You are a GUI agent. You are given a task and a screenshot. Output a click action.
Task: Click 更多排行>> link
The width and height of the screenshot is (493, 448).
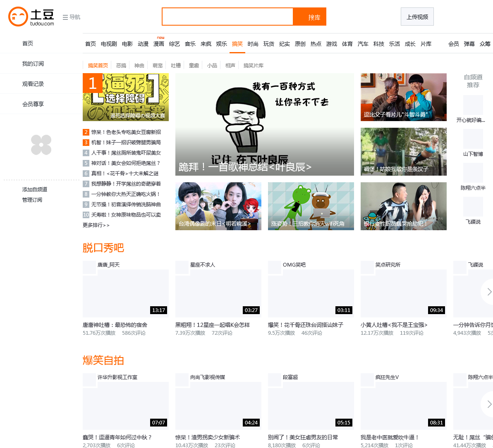click(96, 225)
